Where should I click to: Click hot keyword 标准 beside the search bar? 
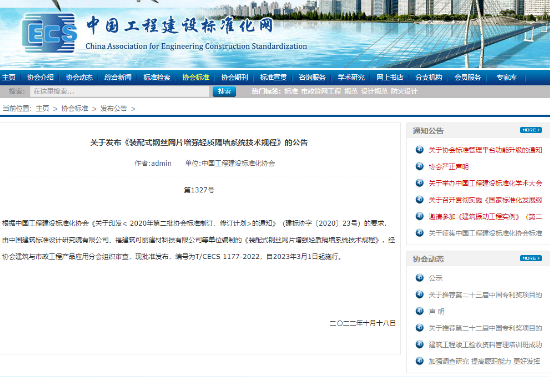(291, 91)
